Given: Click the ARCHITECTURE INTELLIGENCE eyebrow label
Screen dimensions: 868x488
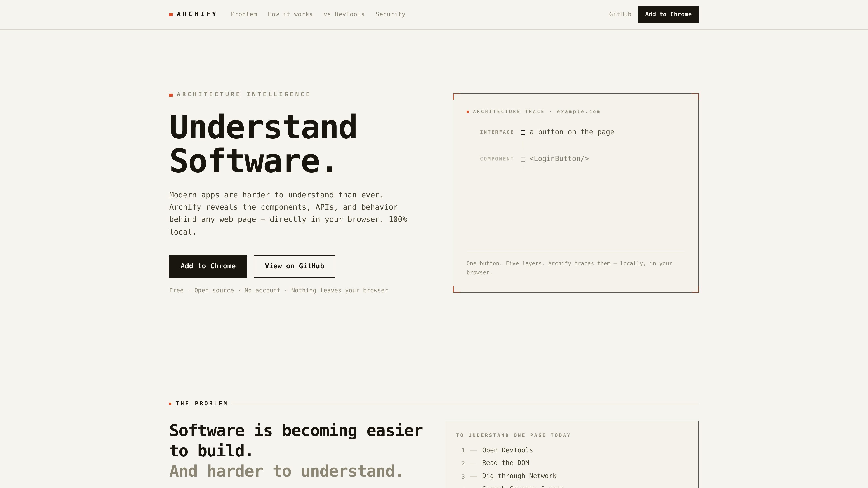Looking at the screenshot, I should (x=240, y=94).
